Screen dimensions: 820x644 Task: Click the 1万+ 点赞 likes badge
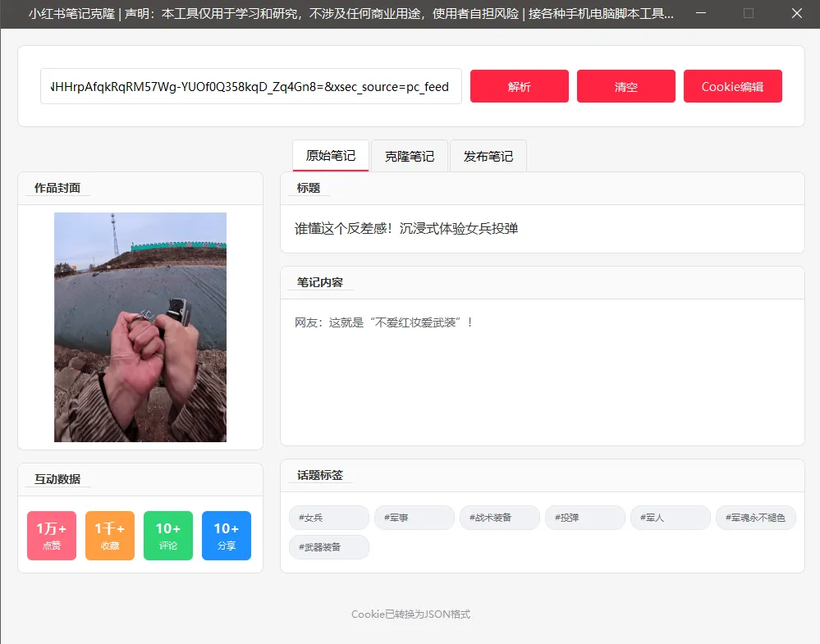[x=51, y=536]
